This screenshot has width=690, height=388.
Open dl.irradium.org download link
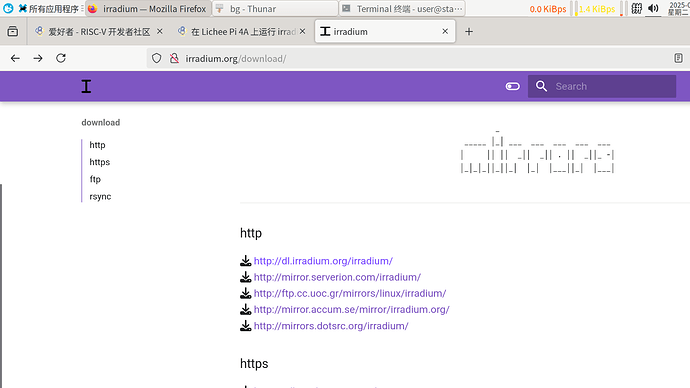(x=323, y=261)
